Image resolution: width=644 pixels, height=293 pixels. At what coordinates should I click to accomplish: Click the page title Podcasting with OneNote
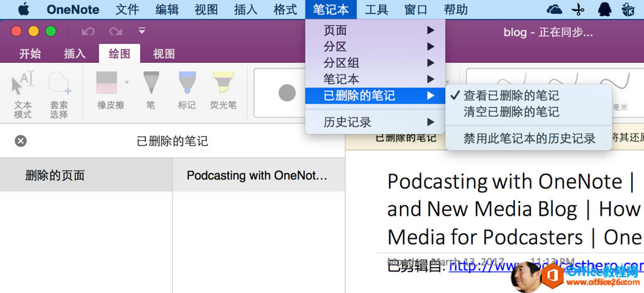516,209
